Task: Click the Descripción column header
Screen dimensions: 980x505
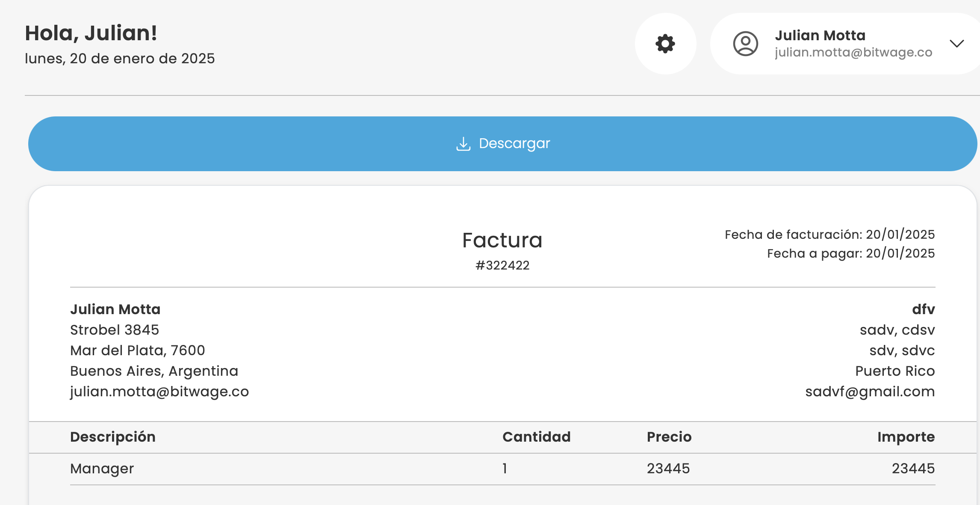Action: pos(112,437)
